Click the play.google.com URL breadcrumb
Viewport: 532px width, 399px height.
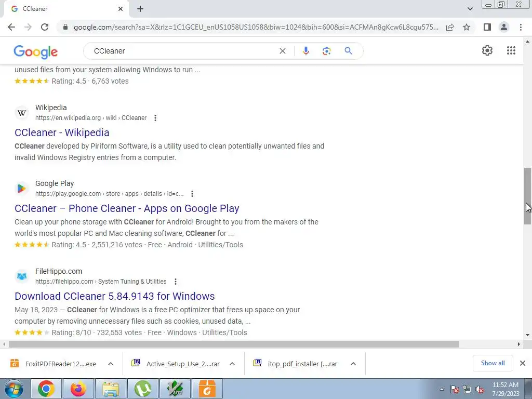point(109,194)
